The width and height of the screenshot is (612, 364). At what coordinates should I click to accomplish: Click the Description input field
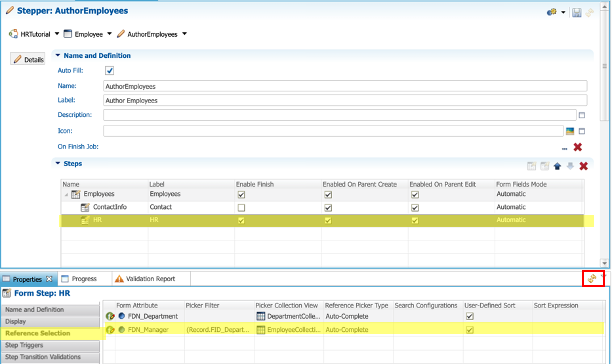click(340, 115)
